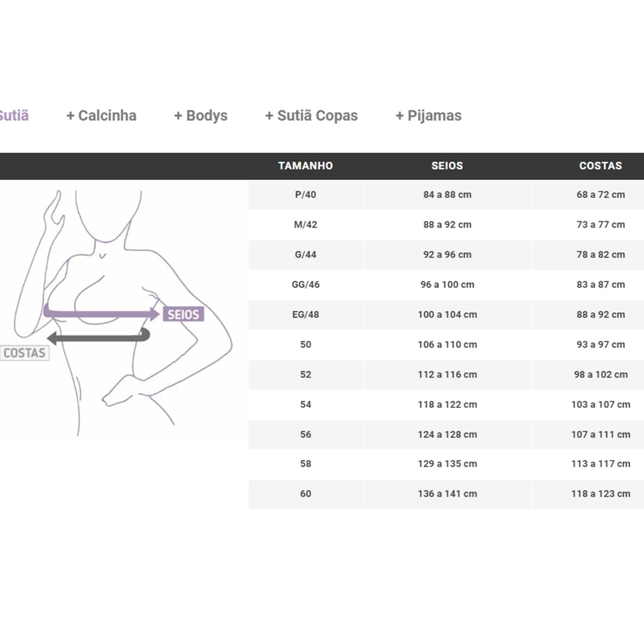Click the purple SEIOS label on diagram
This screenshot has width=644, height=644.
pyautogui.click(x=183, y=314)
